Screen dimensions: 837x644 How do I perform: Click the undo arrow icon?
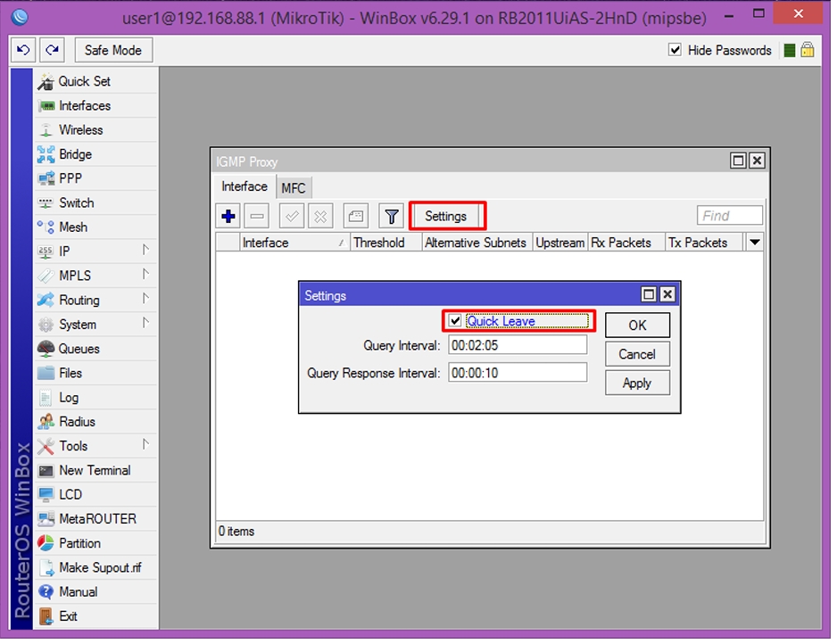pyautogui.click(x=23, y=50)
